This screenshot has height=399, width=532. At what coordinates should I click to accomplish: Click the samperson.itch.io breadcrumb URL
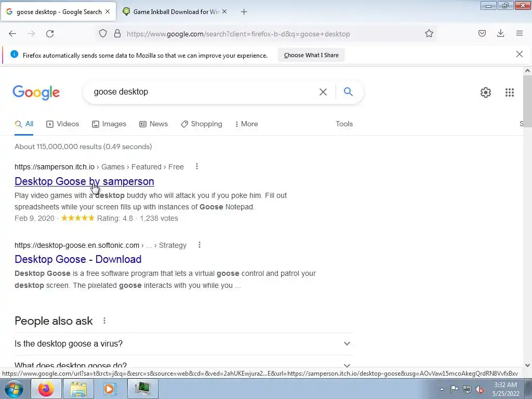54,167
